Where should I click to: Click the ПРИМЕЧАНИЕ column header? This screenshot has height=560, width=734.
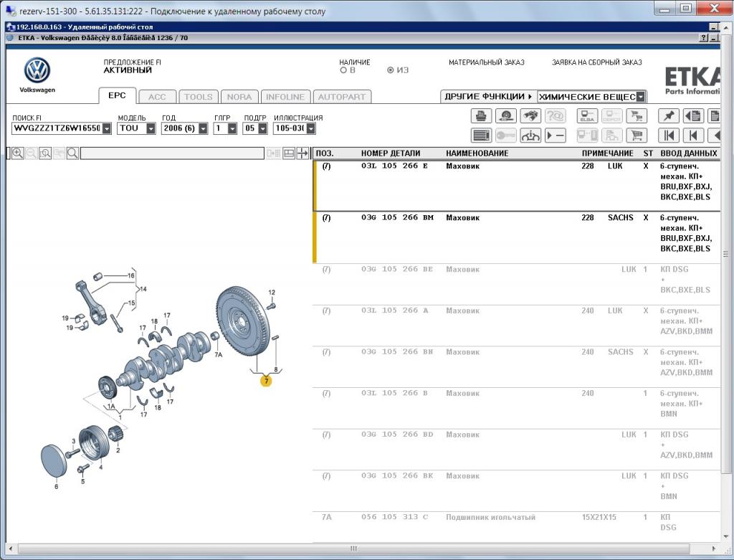(608, 153)
